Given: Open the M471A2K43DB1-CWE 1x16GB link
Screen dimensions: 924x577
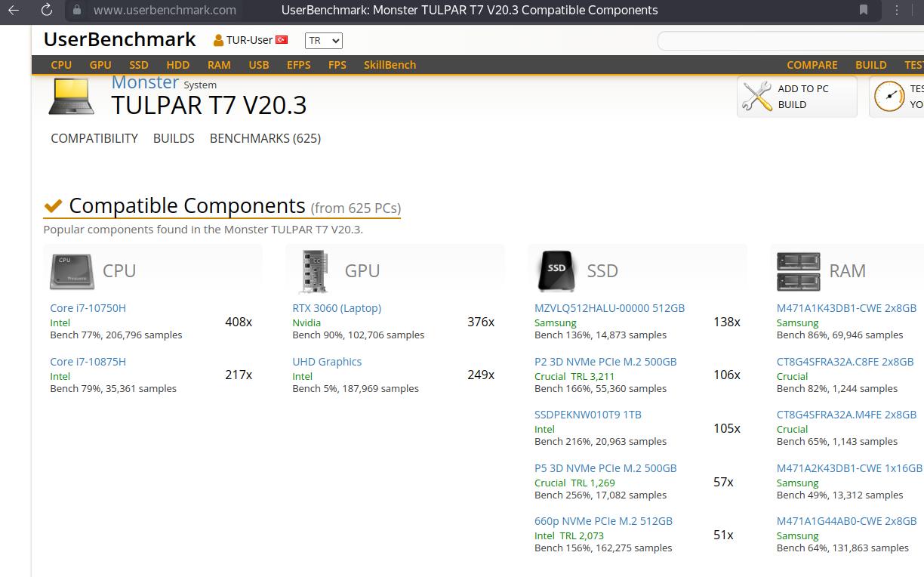Looking at the screenshot, I should (x=849, y=468).
